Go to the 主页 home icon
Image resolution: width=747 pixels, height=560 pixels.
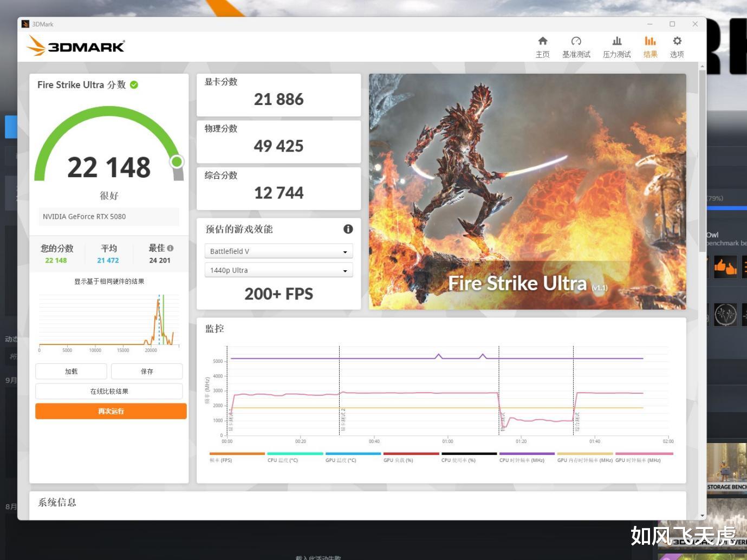tap(543, 41)
